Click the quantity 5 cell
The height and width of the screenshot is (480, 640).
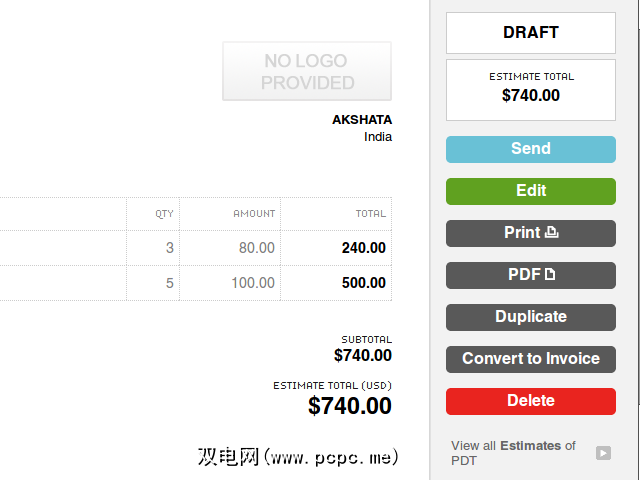click(x=169, y=283)
